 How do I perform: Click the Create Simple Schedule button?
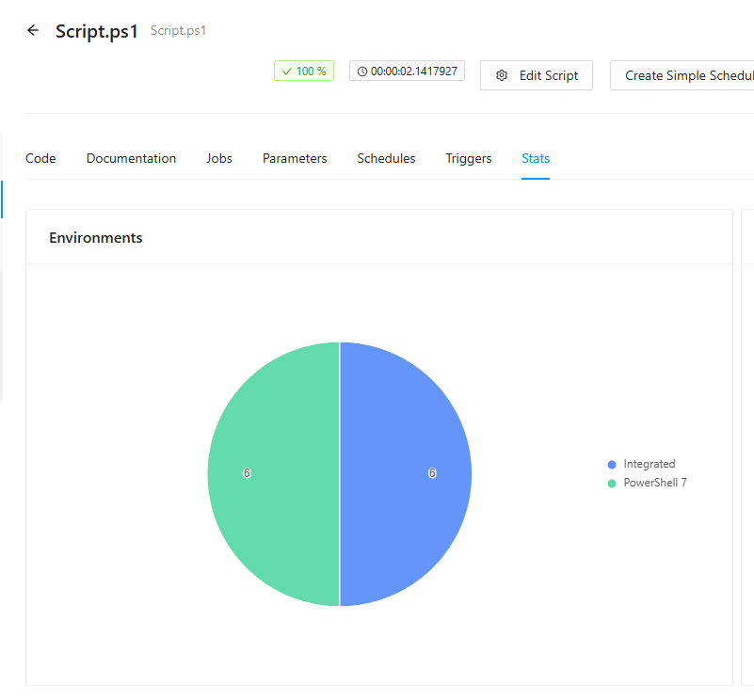687,75
